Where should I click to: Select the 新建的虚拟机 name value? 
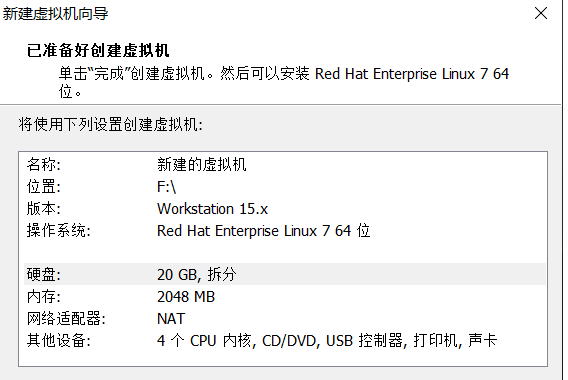click(x=201, y=165)
